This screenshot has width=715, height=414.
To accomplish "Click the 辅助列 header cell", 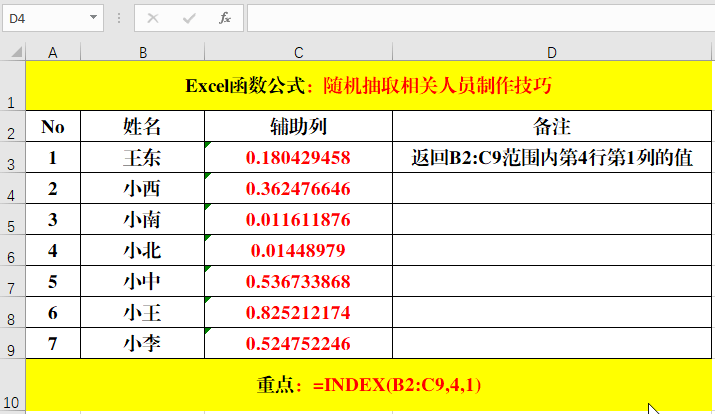I will tap(298, 126).
